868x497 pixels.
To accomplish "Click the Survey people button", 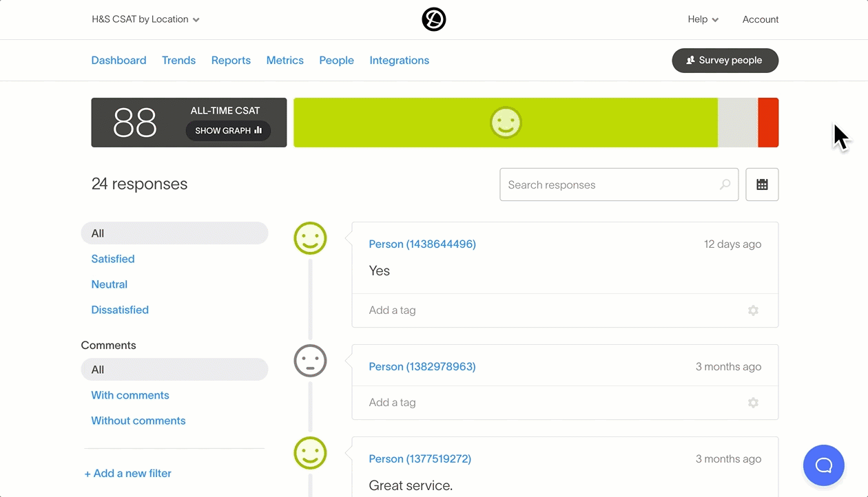I will click(725, 60).
